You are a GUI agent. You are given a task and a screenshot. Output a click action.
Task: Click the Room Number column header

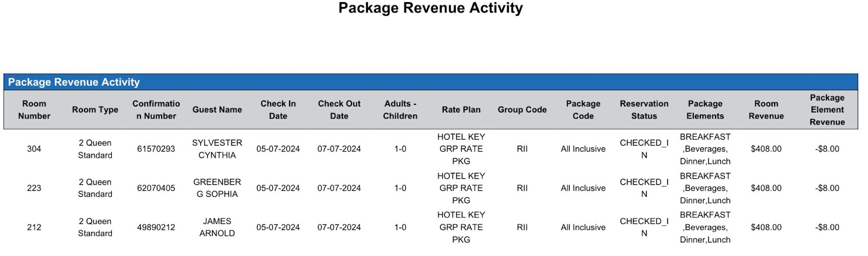pos(34,110)
